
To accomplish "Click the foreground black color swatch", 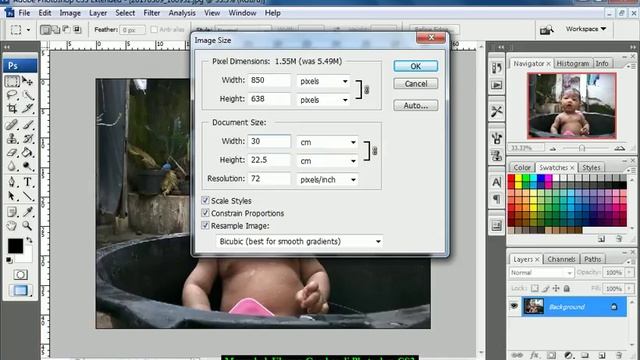I will [x=15, y=246].
